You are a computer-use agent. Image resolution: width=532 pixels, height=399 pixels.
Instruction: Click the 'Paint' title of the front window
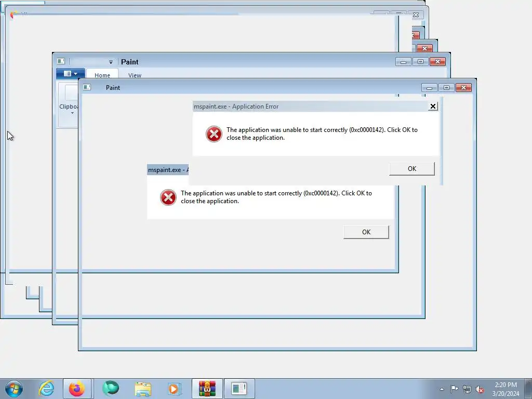[113, 87]
